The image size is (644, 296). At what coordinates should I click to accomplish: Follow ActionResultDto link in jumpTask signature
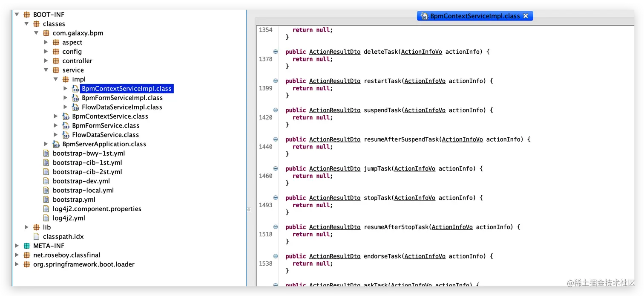(x=335, y=168)
